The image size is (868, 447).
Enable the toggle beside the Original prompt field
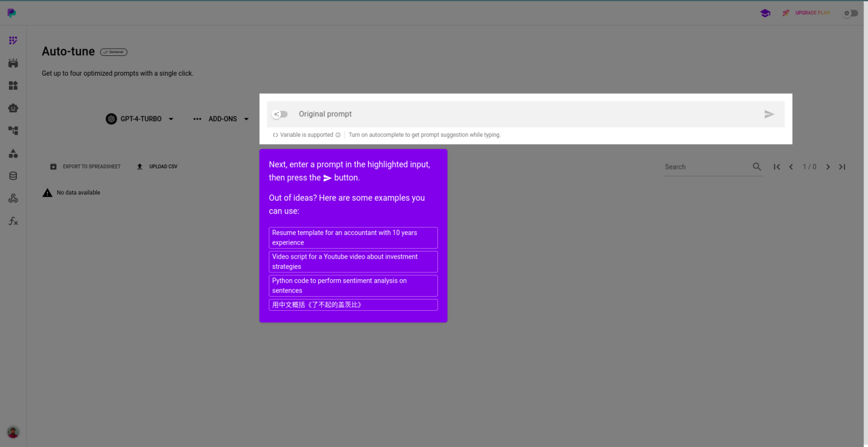click(280, 114)
